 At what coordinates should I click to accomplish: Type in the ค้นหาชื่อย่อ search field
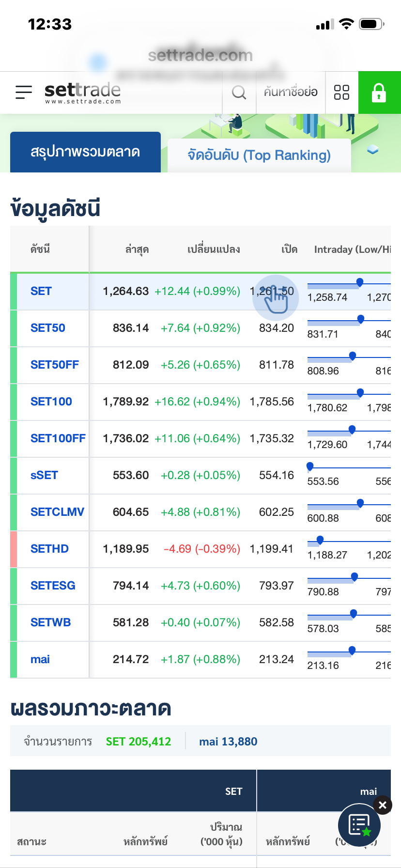tap(291, 92)
